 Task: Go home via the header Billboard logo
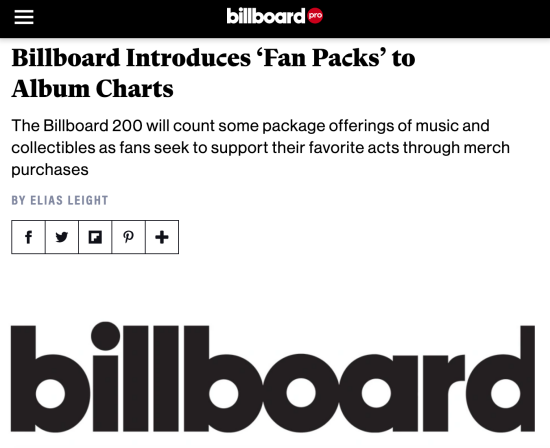coord(266,16)
